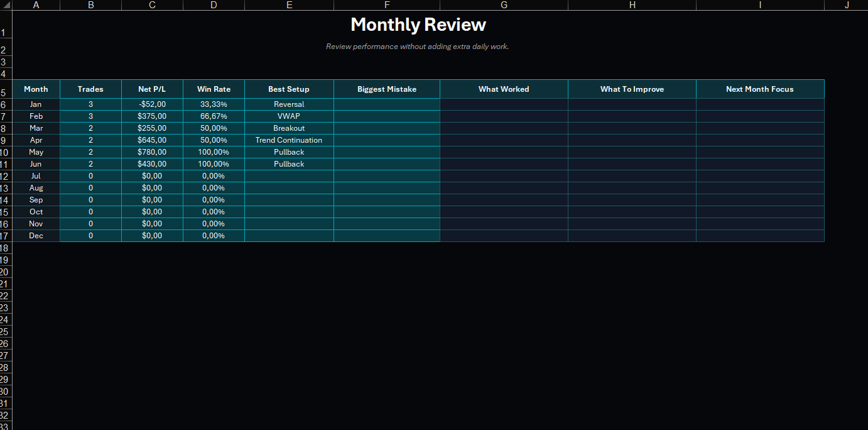Click the 'Breakout' best setup cell

tap(289, 128)
